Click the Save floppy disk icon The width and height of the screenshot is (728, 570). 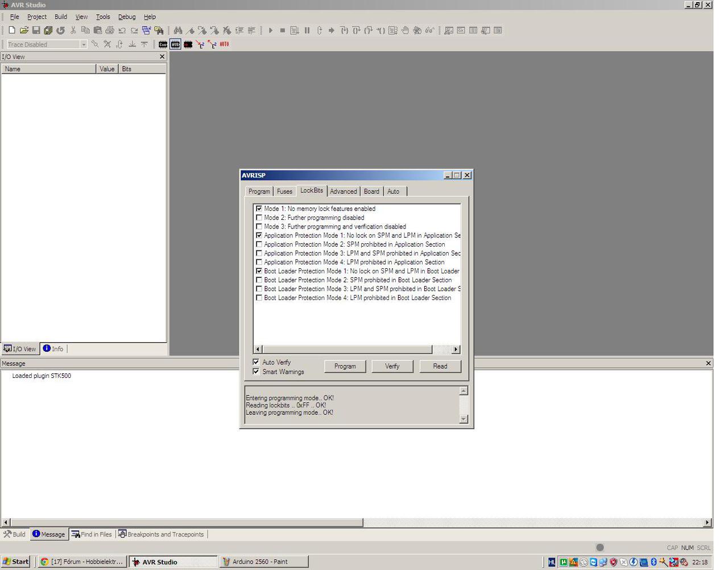[x=36, y=30]
